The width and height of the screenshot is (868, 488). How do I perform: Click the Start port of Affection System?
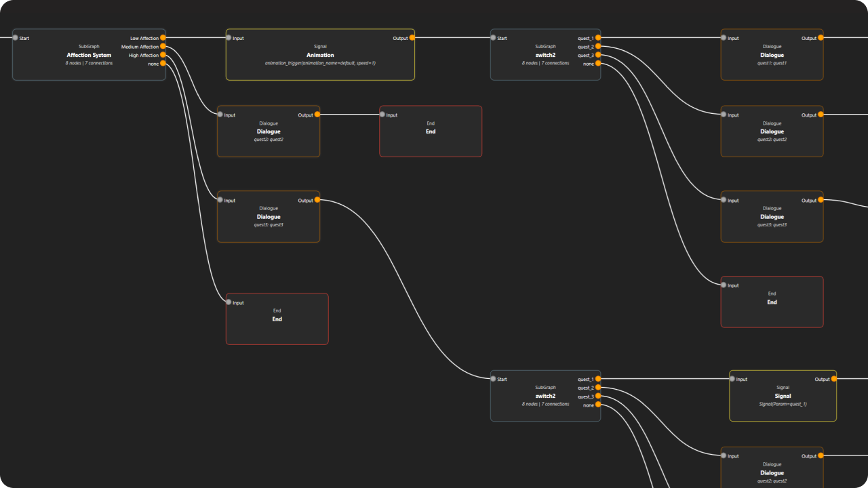15,38
